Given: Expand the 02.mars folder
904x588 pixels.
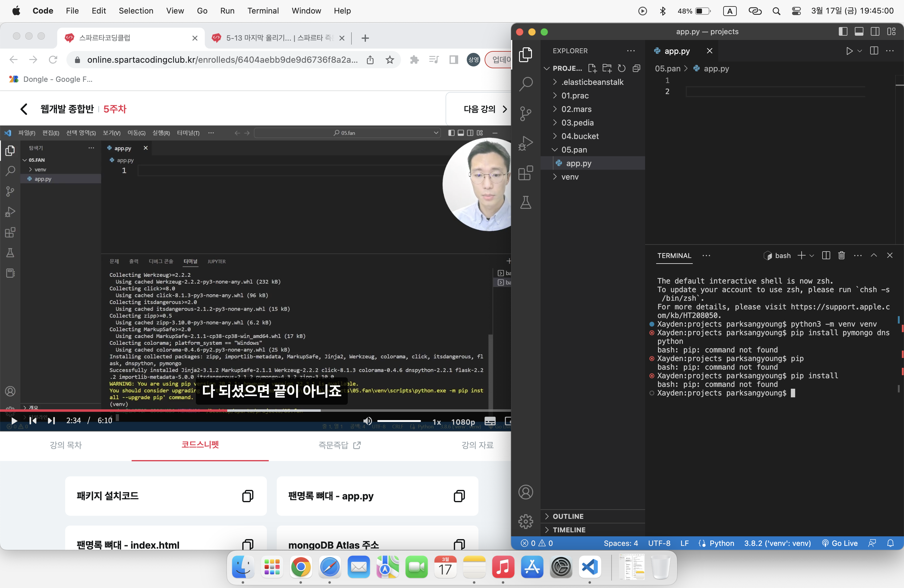Looking at the screenshot, I should (x=593, y=109).
